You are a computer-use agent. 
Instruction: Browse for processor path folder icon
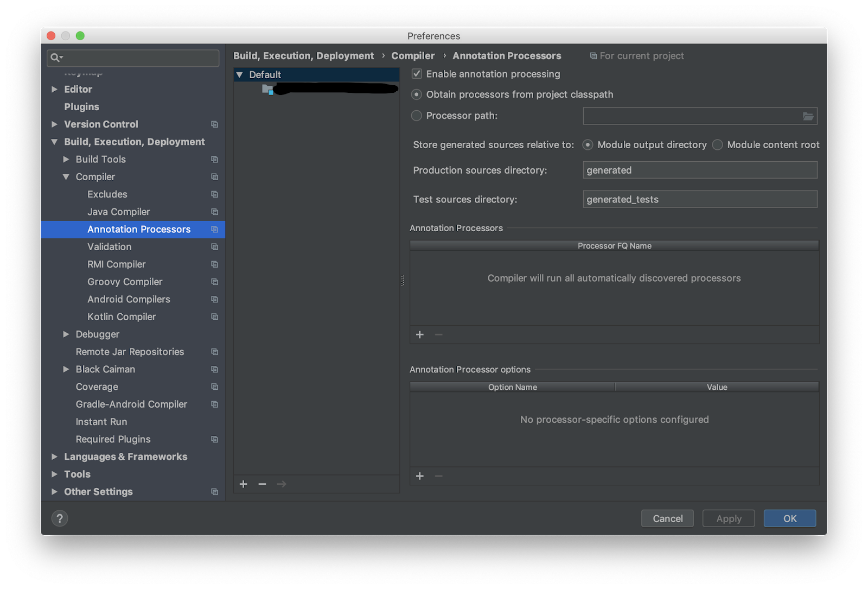808,116
